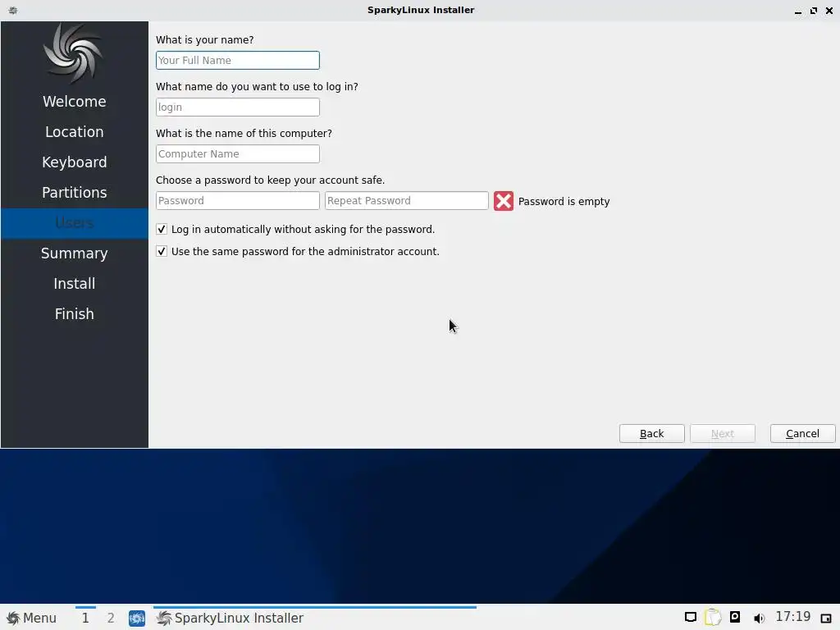Click 'What is the name of this computer?' label
This screenshot has height=630, width=840.
pyautogui.click(x=244, y=134)
